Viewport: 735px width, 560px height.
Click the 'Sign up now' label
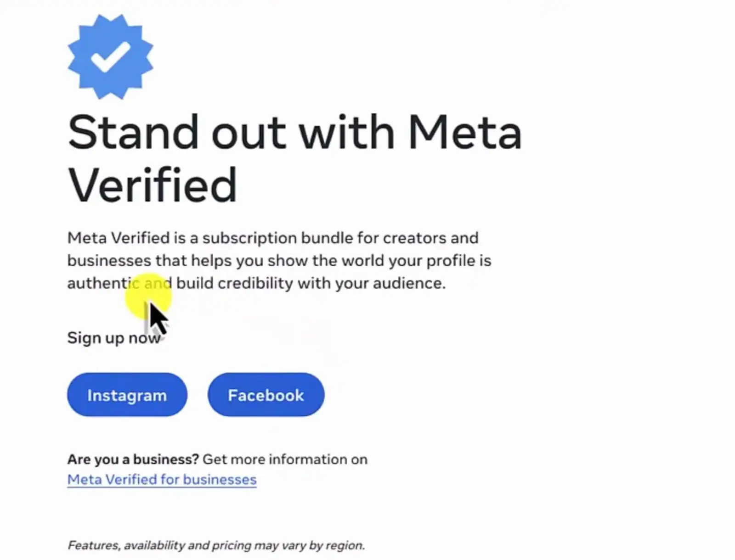click(x=114, y=338)
